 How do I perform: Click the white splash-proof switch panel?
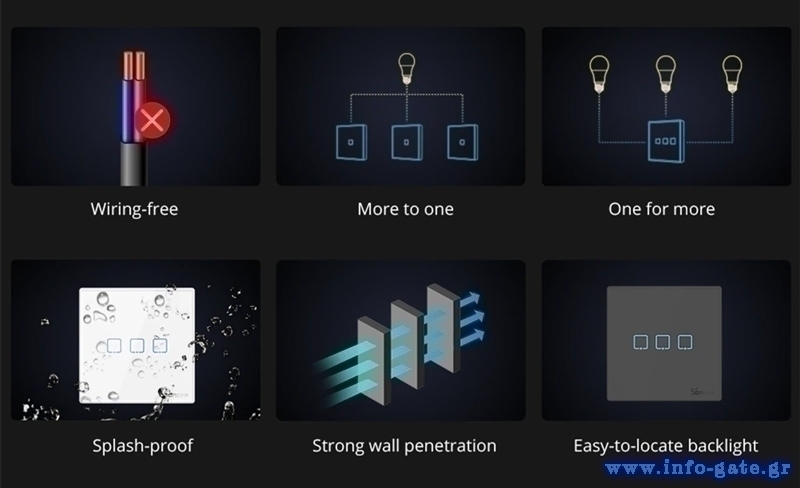point(137,346)
